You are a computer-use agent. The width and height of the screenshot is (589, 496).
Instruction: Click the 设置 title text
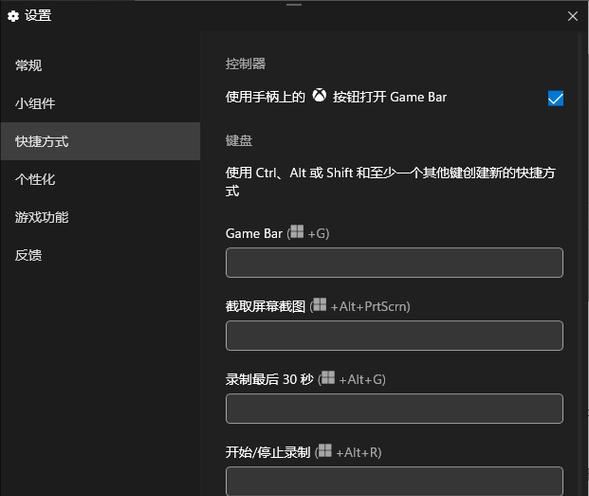(38, 16)
